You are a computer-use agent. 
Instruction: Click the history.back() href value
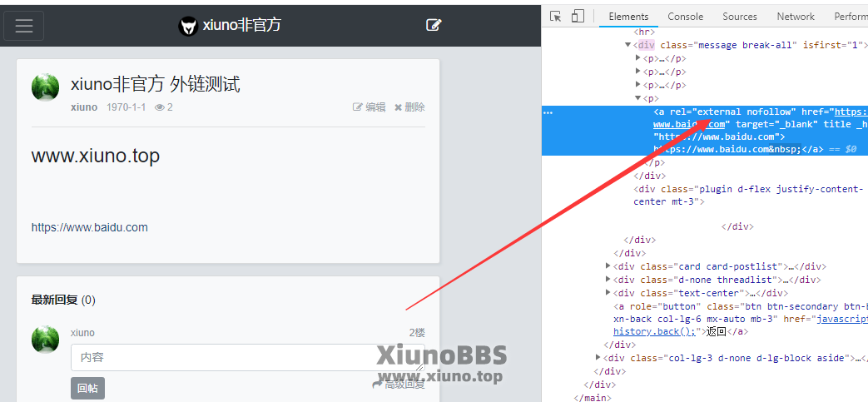pos(654,332)
